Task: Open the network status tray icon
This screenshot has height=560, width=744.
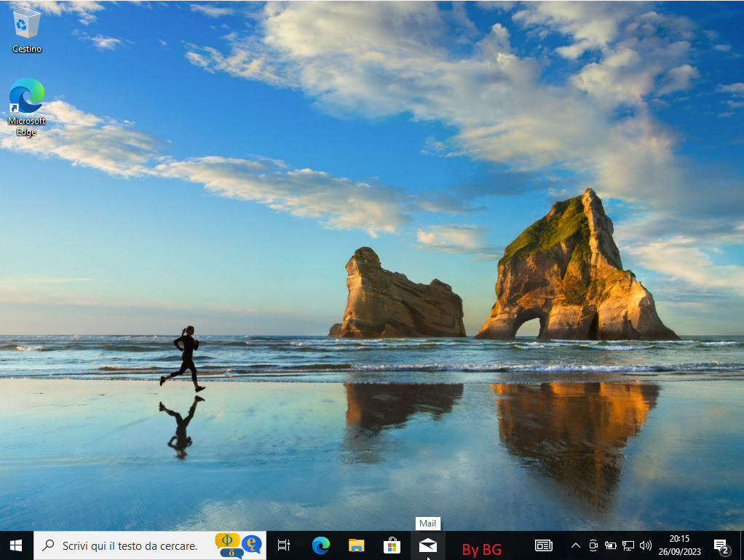Action: click(628, 545)
